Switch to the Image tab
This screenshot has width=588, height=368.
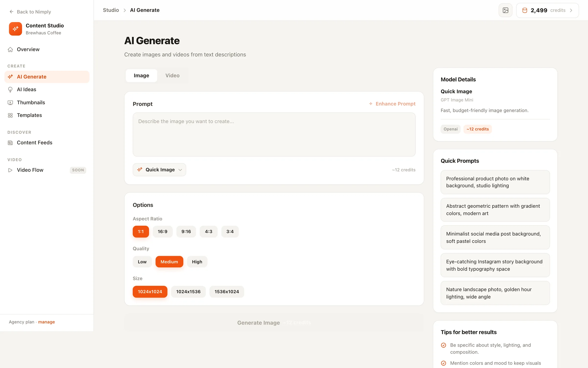tap(141, 76)
